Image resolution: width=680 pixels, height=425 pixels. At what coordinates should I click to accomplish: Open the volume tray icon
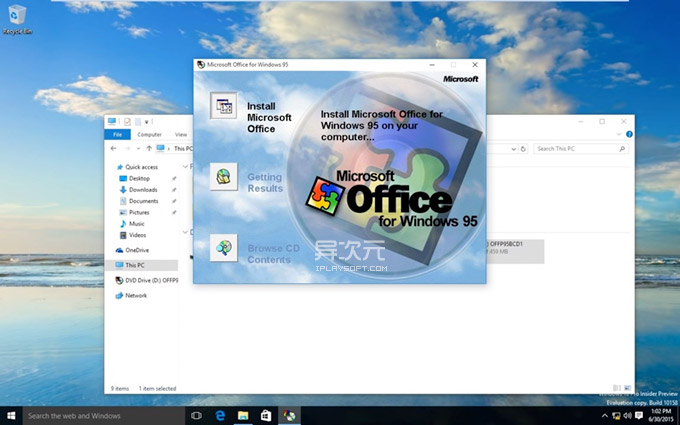click(627, 416)
